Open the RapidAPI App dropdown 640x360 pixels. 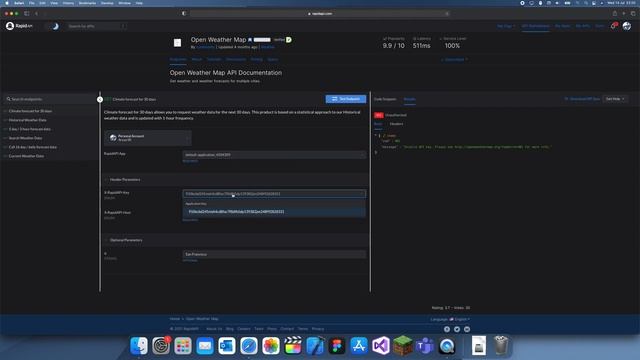[x=274, y=155]
